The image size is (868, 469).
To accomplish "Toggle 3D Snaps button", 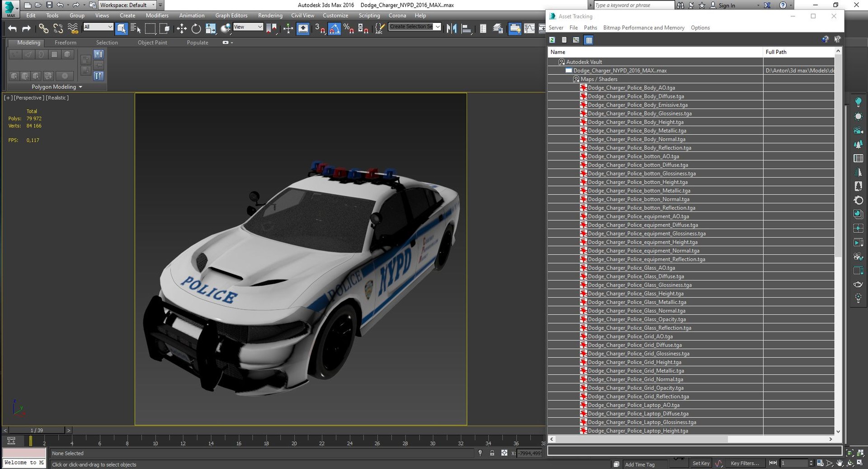I will pyautogui.click(x=320, y=28).
